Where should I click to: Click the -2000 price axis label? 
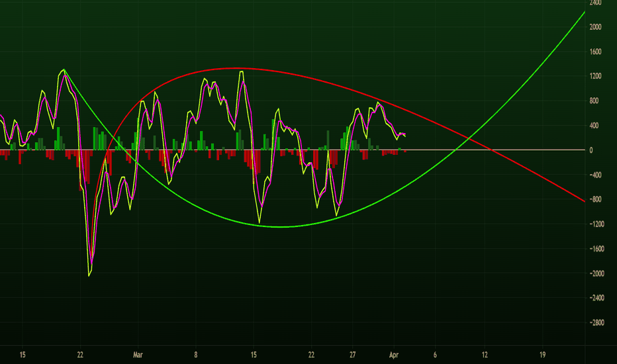pos(596,273)
